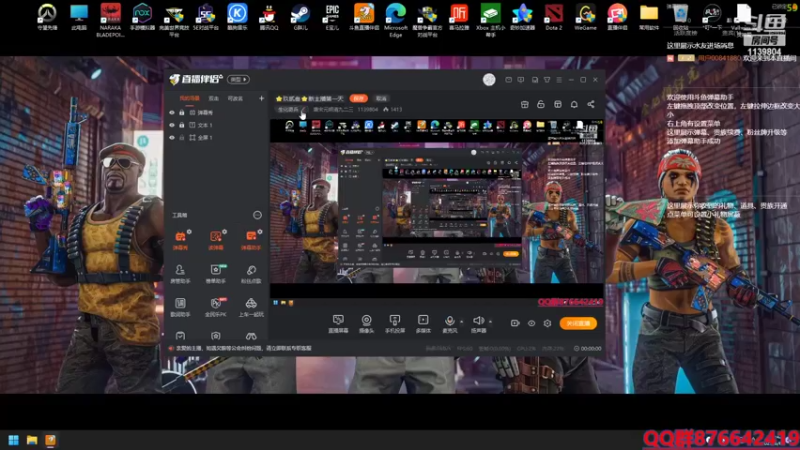Open the 上车一起玩 car tool
Image resolution: width=800 pixels, height=450 pixels.
(x=251, y=307)
